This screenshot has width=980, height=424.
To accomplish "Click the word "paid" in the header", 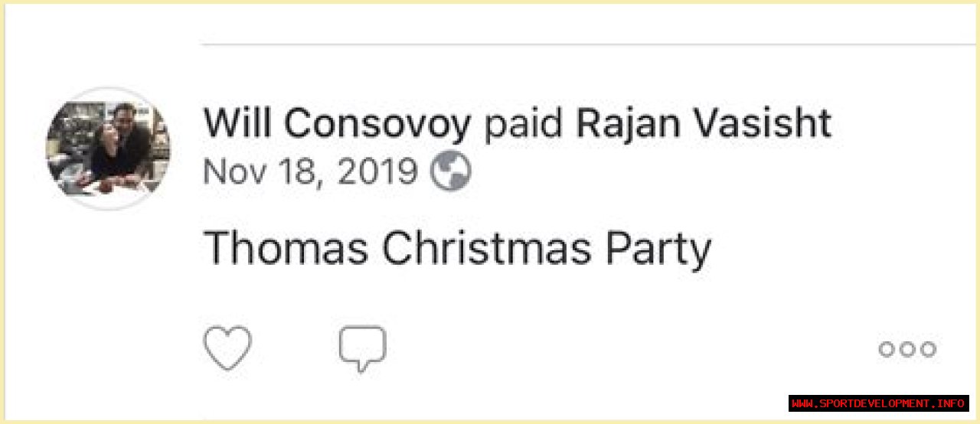I will click(524, 124).
